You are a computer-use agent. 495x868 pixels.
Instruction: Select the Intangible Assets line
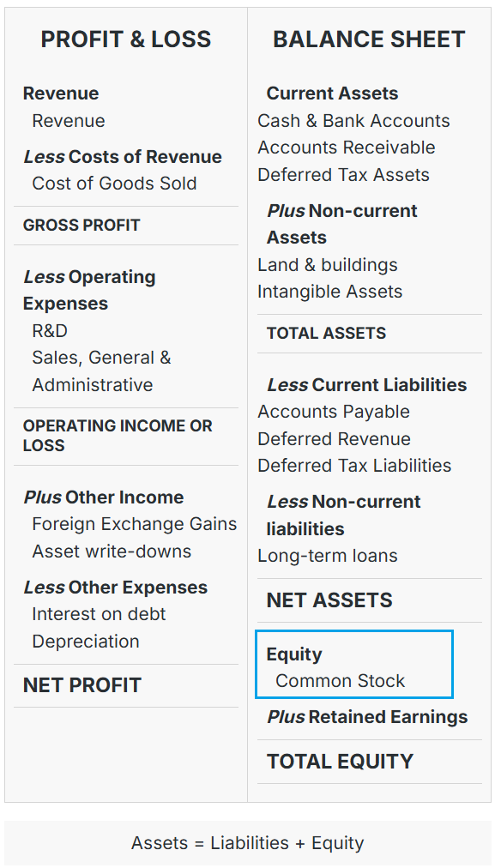point(330,292)
